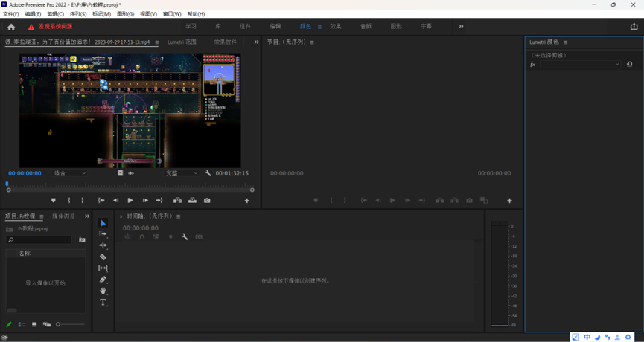Viewport: 644px width, 342px height.
Task: Click the 发现系统问题 warning link
Action: tap(55, 27)
